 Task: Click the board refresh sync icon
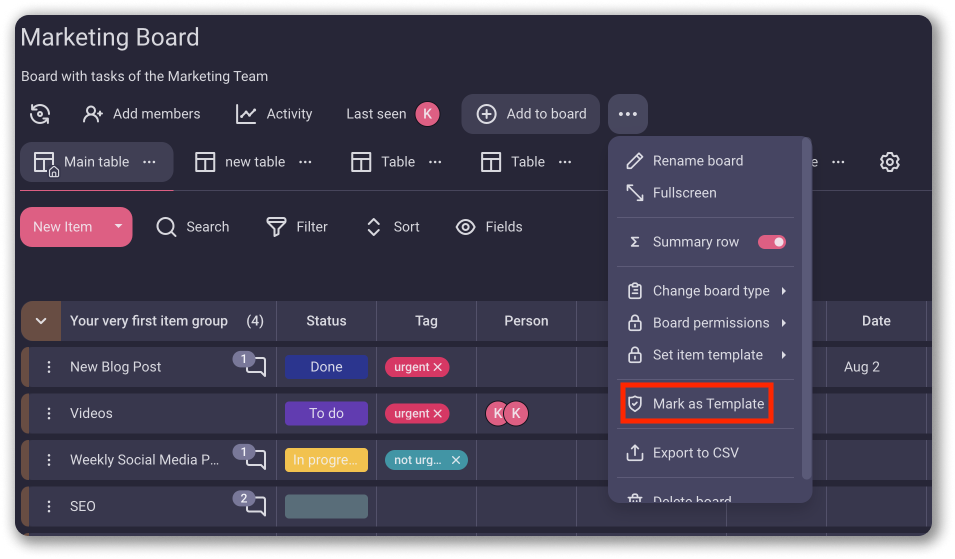click(x=40, y=114)
